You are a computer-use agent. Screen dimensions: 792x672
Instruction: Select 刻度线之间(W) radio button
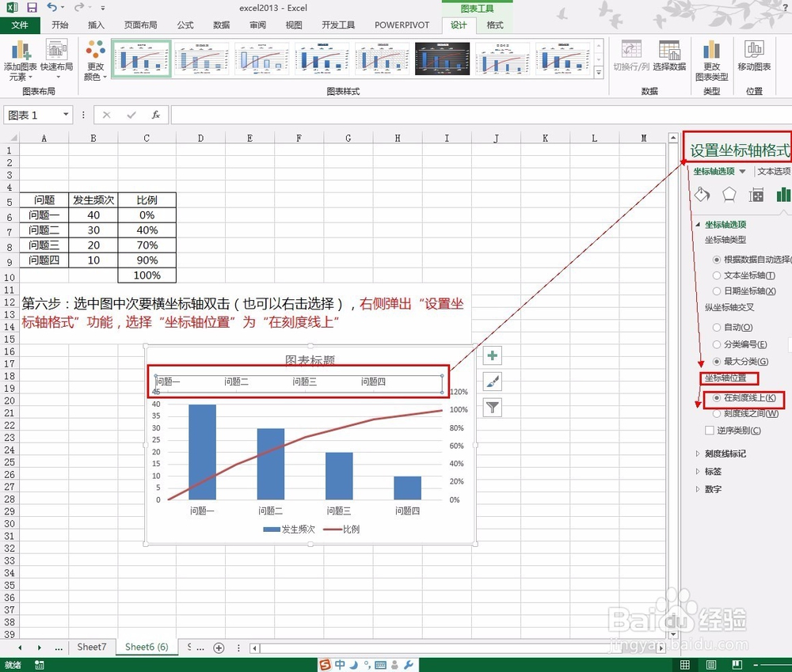pos(716,414)
